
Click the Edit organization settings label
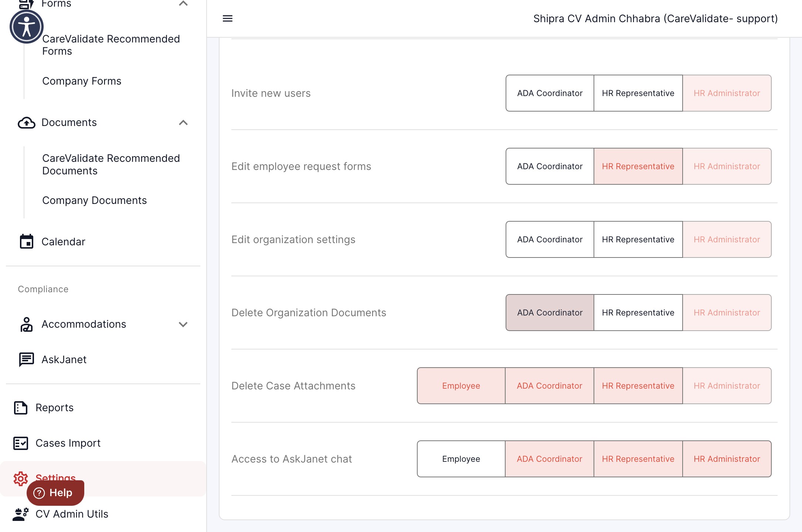(293, 239)
